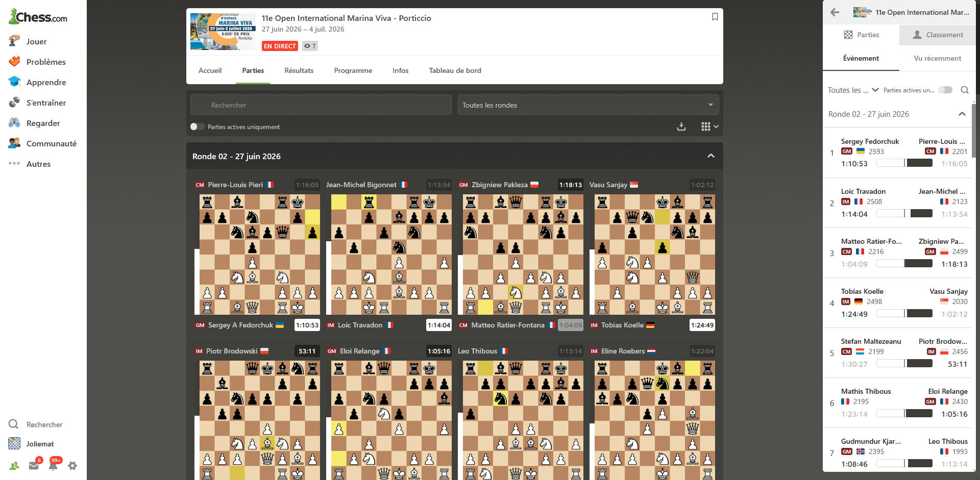The height and width of the screenshot is (480, 980).
Task: Open Piotr Brodowski player name above board
Action: point(232,351)
